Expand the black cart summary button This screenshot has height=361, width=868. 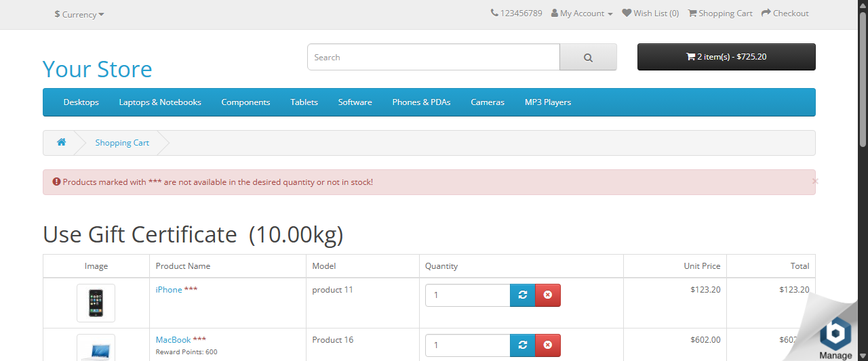click(726, 57)
